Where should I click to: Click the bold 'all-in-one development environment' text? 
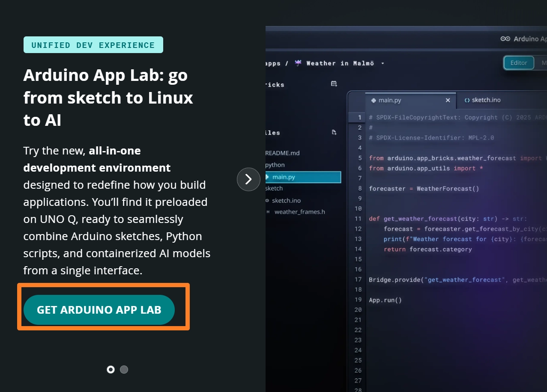[x=97, y=159]
